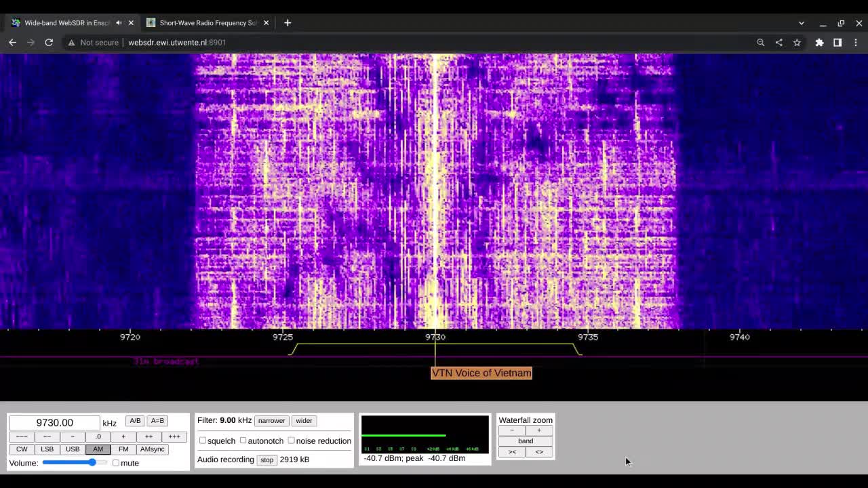
Task: Click the 9720 mark on the frequency scale
Action: point(130,337)
